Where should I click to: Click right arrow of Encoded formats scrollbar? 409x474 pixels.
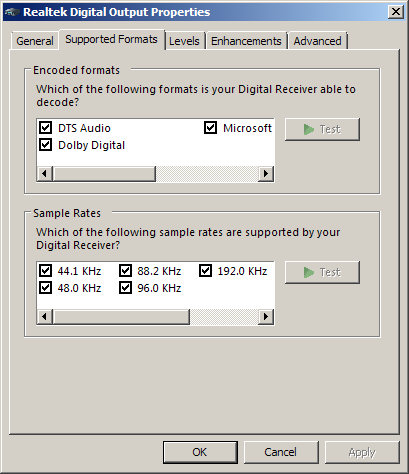266,174
